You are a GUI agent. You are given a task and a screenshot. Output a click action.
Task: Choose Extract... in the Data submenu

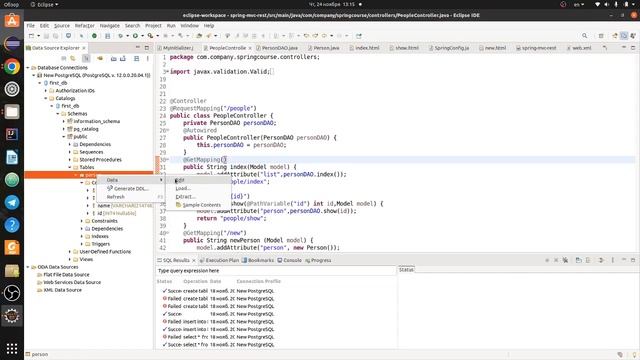198,196
